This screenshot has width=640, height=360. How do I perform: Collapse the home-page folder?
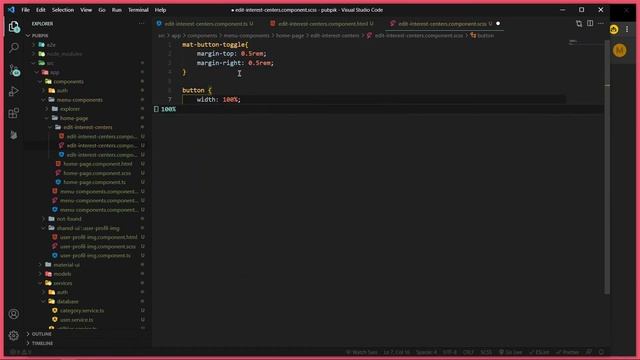[x=74, y=118]
